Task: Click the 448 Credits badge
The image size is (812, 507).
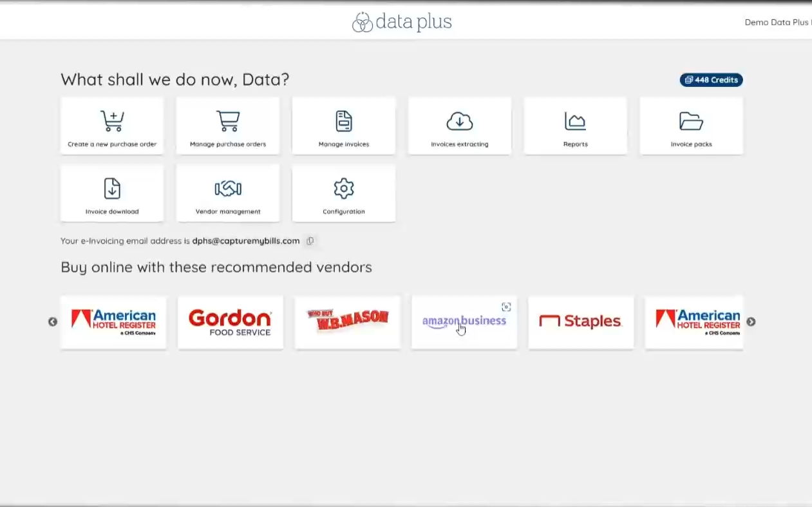Action: point(712,80)
